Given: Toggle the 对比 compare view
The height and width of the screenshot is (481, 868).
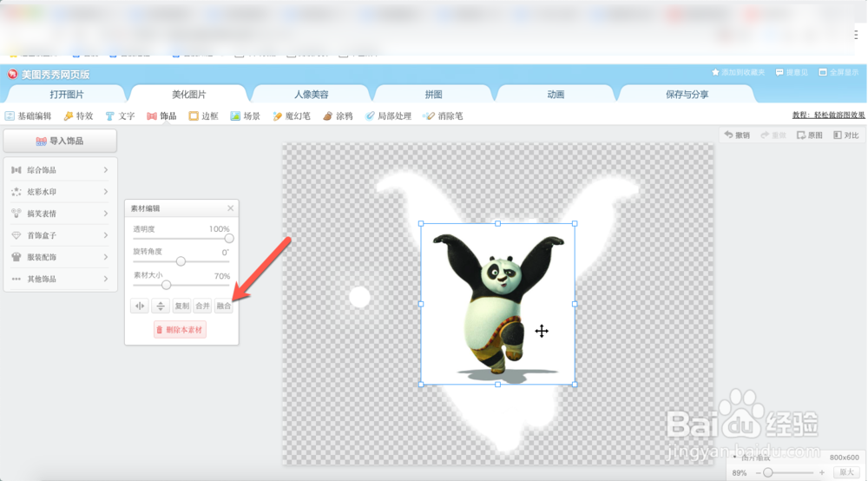Looking at the screenshot, I should pos(845,135).
